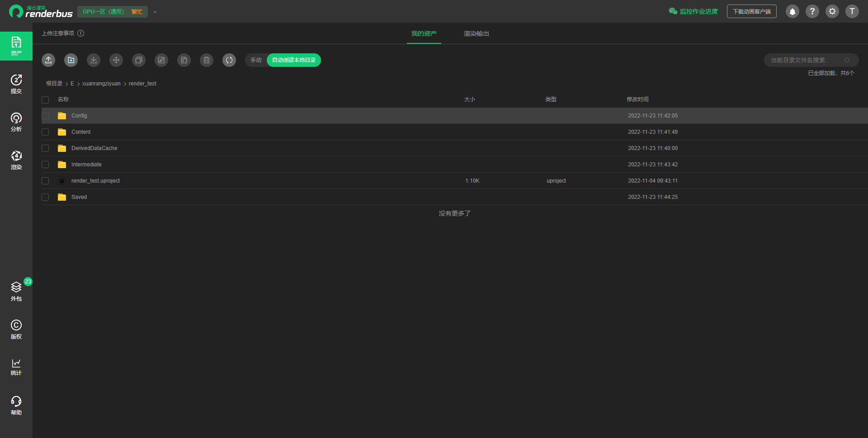This screenshot has width=868, height=438.
Task: Go to E drive in breadcrumb
Action: [x=72, y=84]
